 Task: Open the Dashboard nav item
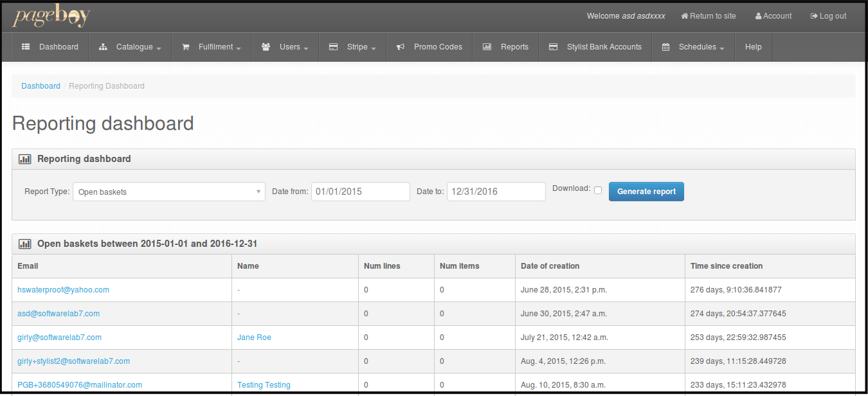pos(50,47)
